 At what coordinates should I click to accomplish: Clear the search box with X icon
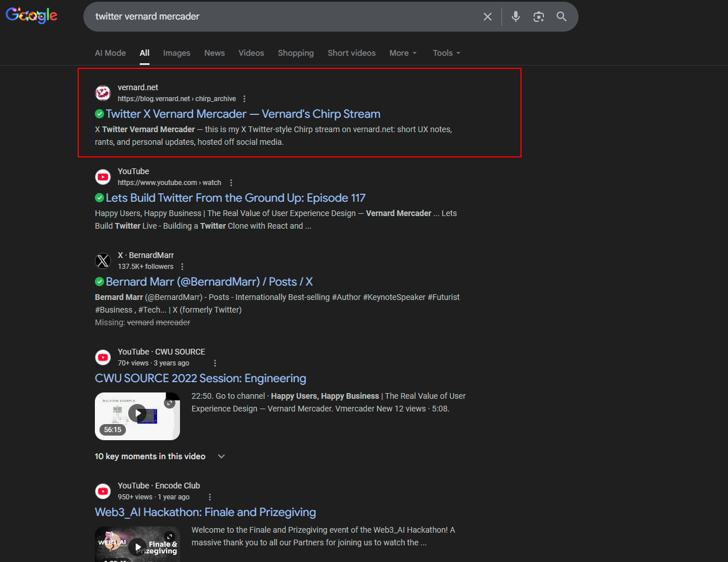point(487,17)
